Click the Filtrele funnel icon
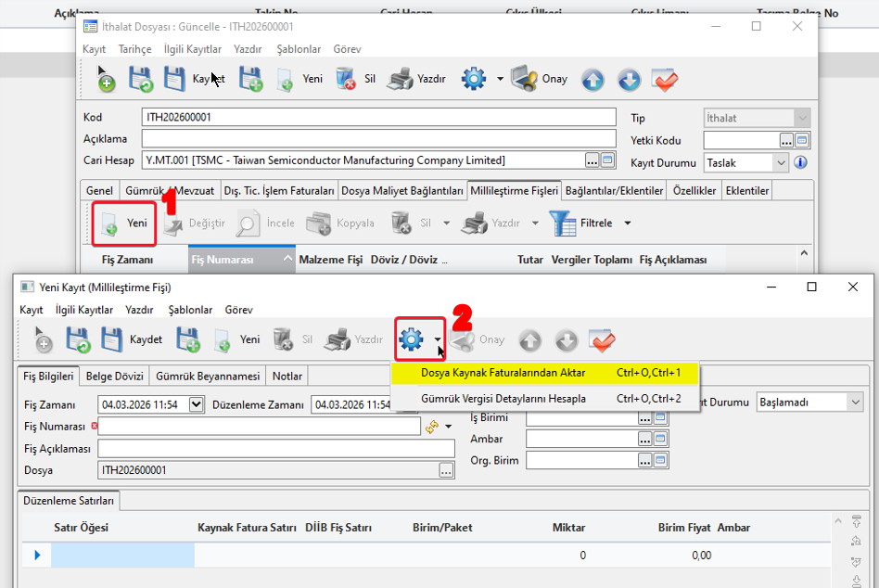 pos(563,224)
